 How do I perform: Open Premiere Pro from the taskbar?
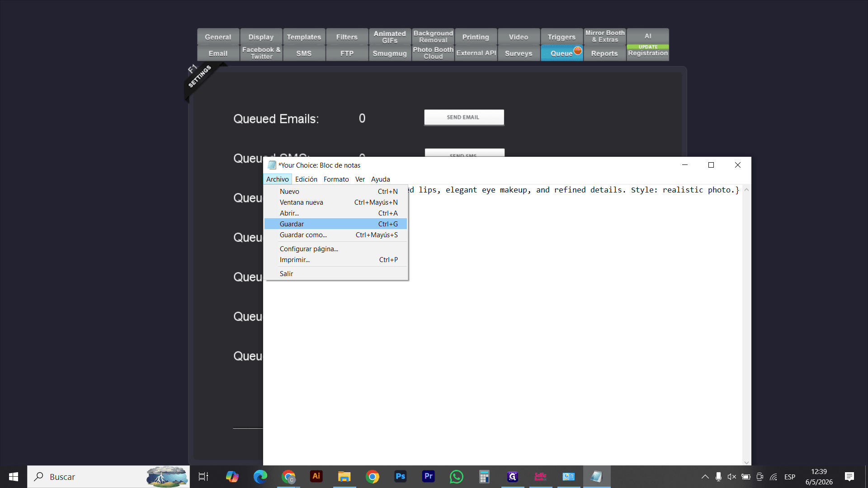[429, 477]
